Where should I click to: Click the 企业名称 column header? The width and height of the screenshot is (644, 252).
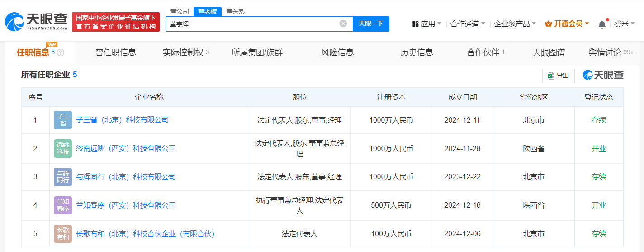pyautogui.click(x=149, y=97)
